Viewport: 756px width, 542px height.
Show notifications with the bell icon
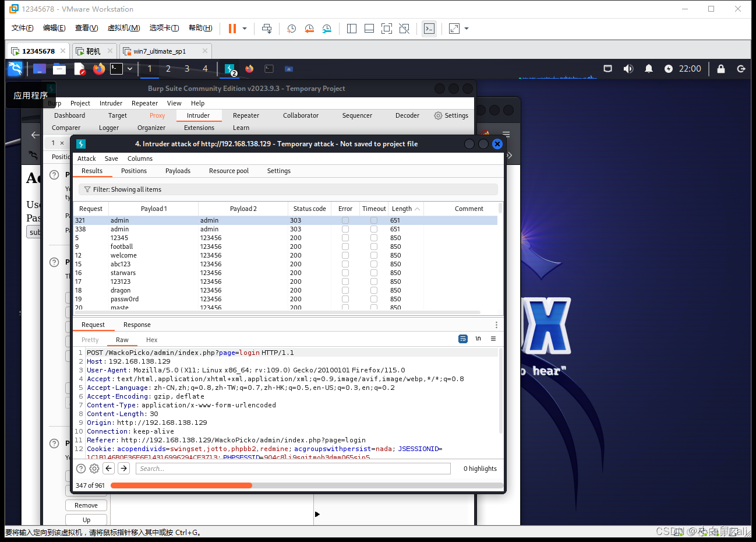pos(648,69)
